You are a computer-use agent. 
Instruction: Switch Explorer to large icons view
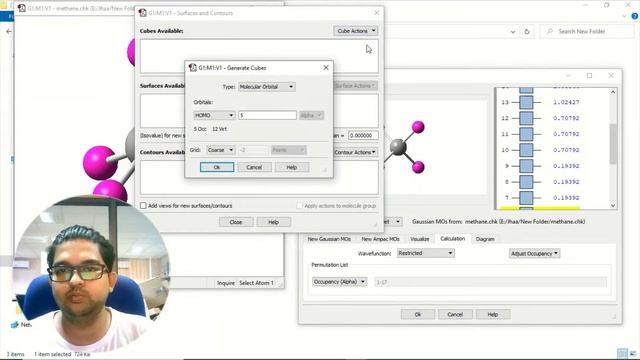point(633,353)
